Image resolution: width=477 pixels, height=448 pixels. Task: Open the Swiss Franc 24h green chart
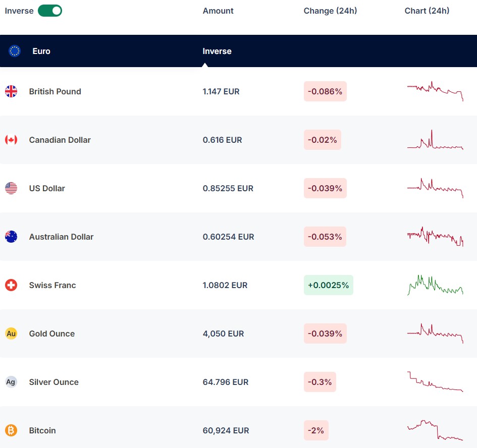click(x=435, y=285)
